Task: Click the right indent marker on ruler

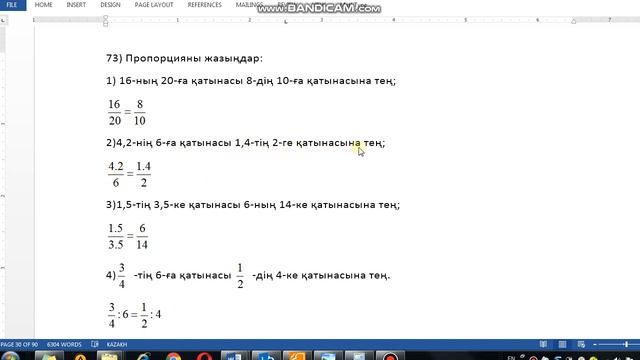Action: (573, 21)
